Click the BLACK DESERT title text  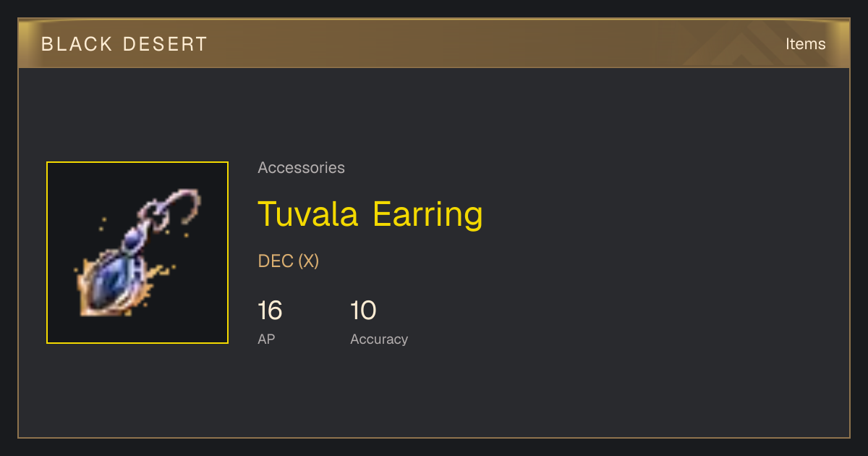coord(124,44)
